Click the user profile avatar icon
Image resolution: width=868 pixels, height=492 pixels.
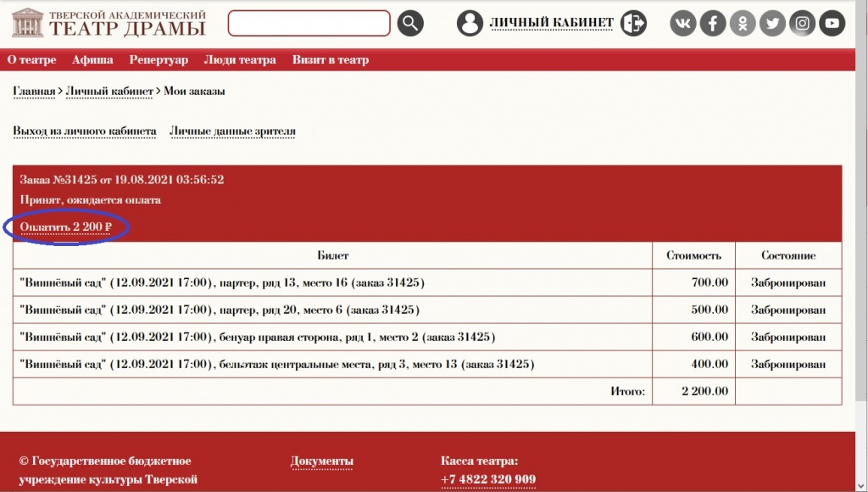tap(470, 23)
